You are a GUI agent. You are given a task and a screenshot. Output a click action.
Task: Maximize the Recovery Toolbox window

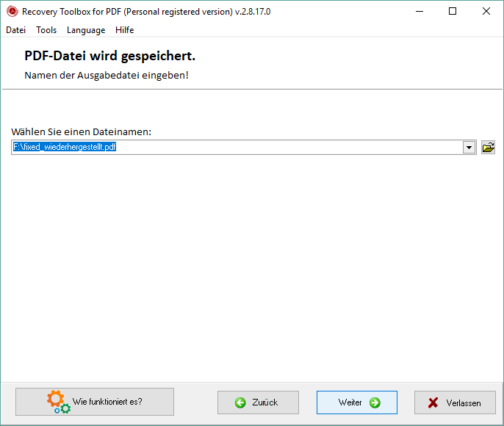[453, 12]
